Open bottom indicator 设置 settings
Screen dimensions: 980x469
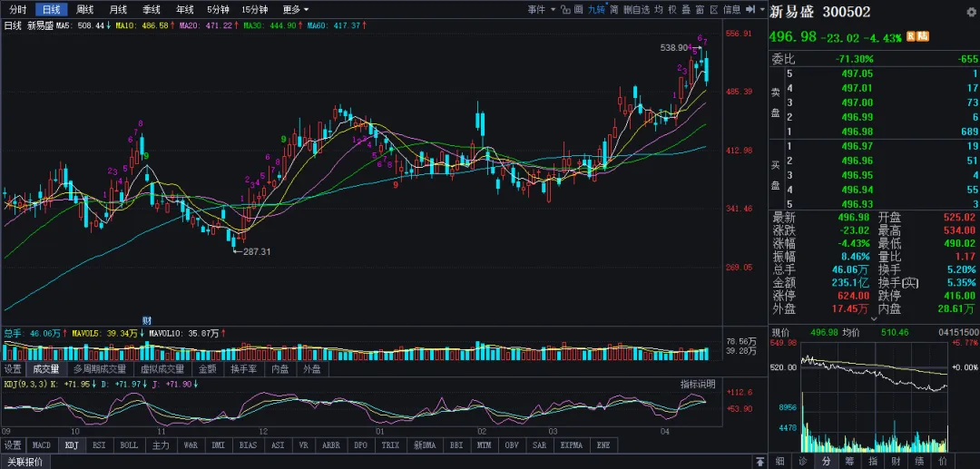coord(13,445)
